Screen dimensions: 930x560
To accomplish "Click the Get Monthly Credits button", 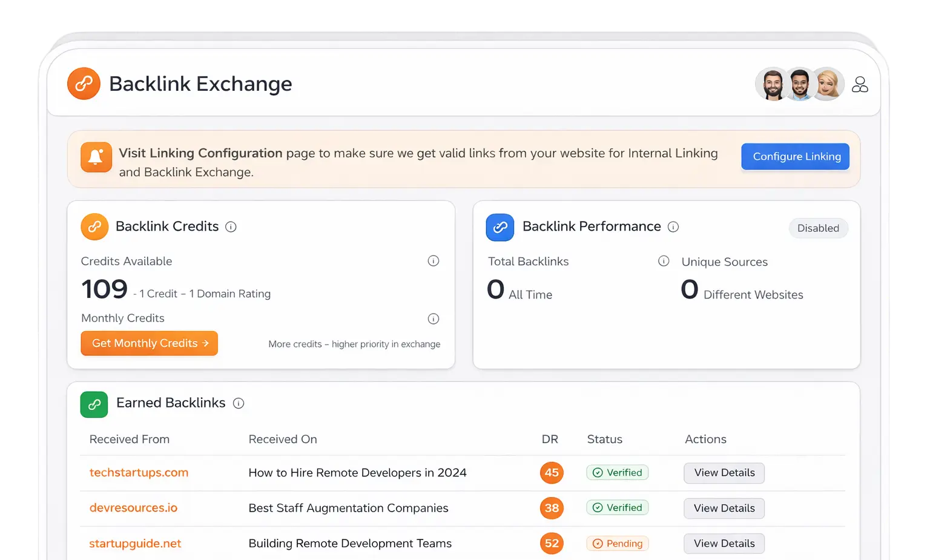I will (x=149, y=343).
